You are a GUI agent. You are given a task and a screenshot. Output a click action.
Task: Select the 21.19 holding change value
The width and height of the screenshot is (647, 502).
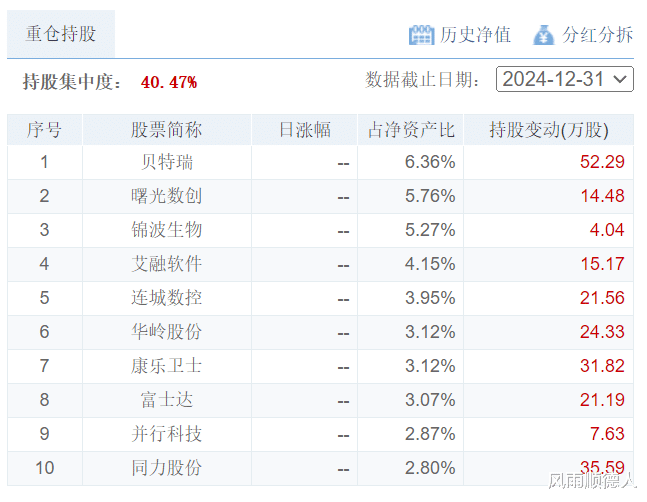(x=602, y=400)
